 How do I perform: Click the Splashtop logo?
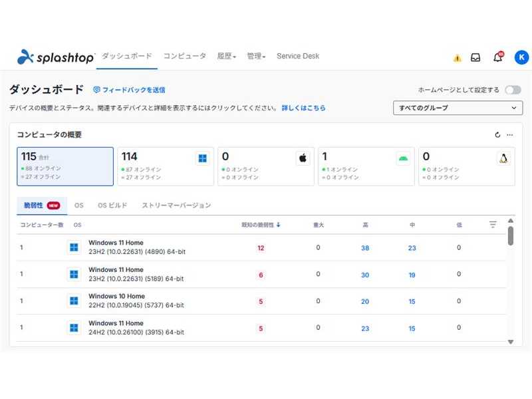(x=57, y=57)
